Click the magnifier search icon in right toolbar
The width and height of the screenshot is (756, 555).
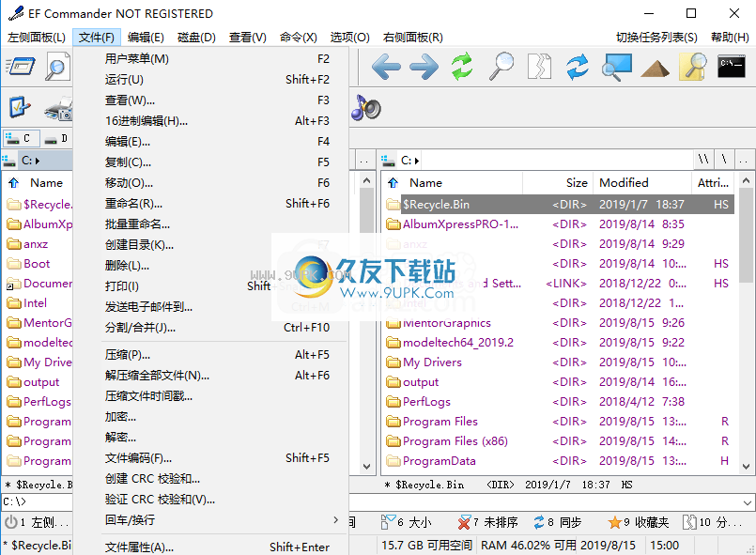[501, 67]
